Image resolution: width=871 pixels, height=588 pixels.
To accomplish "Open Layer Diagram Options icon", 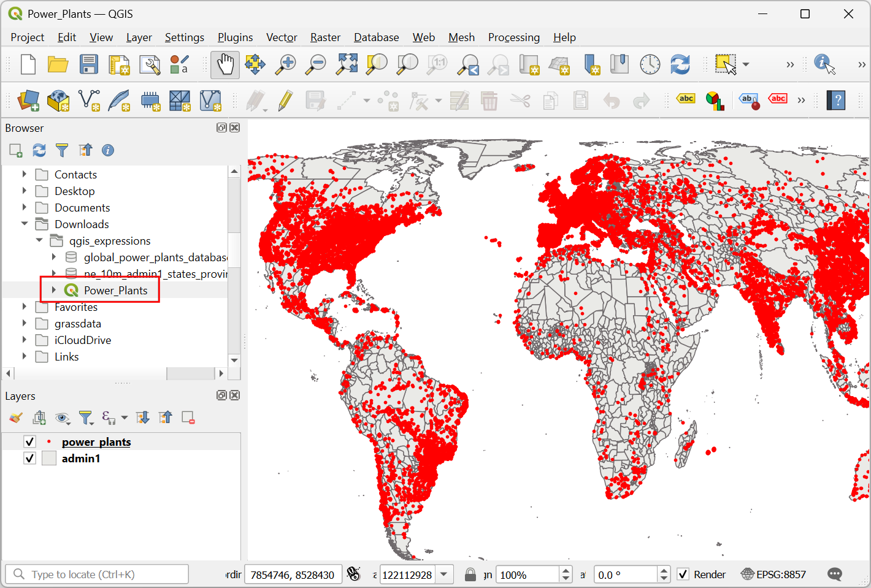I will [x=715, y=101].
